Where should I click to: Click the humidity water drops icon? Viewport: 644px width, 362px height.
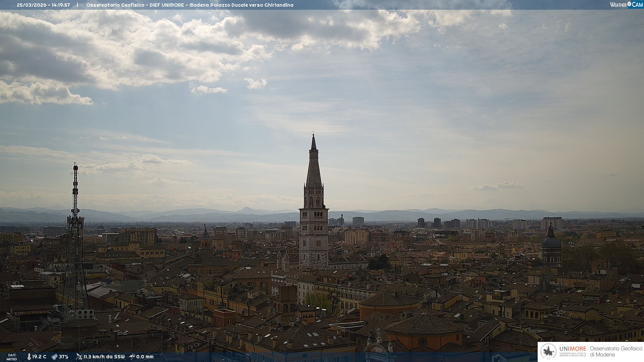click(54, 357)
